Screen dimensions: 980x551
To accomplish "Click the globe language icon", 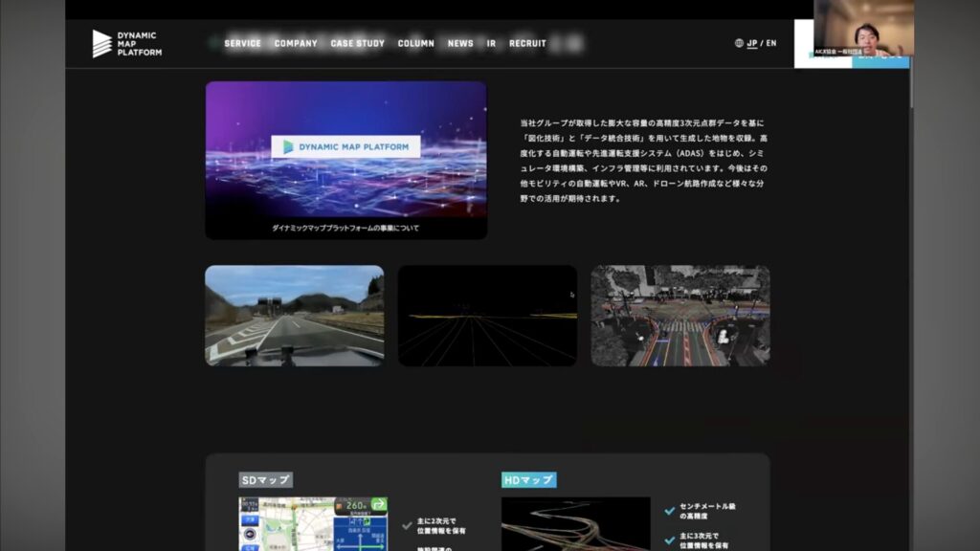I will coord(739,43).
